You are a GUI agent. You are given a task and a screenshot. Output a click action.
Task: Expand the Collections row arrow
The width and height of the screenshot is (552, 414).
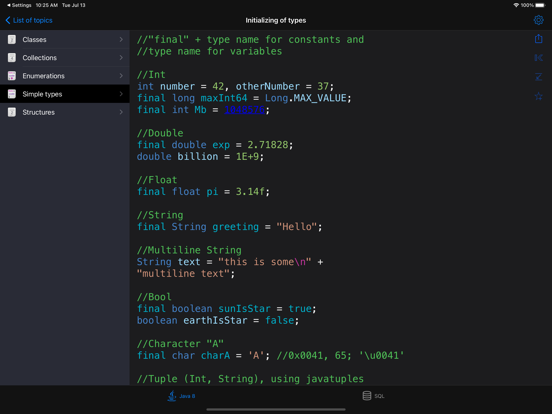pos(121,57)
